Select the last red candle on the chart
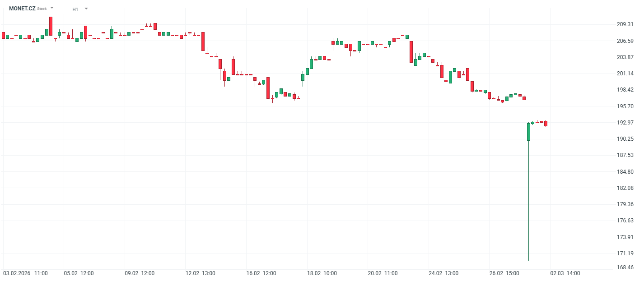Screen dimensions: 644x281 [546, 124]
